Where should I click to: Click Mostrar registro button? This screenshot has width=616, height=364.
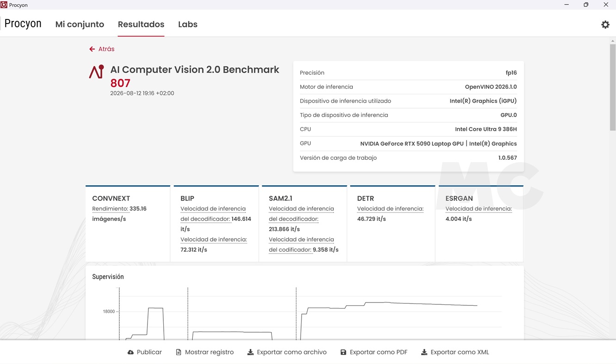(x=205, y=352)
